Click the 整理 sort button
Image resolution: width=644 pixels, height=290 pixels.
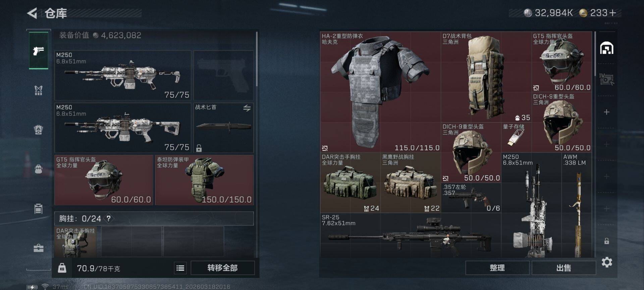[x=497, y=268]
